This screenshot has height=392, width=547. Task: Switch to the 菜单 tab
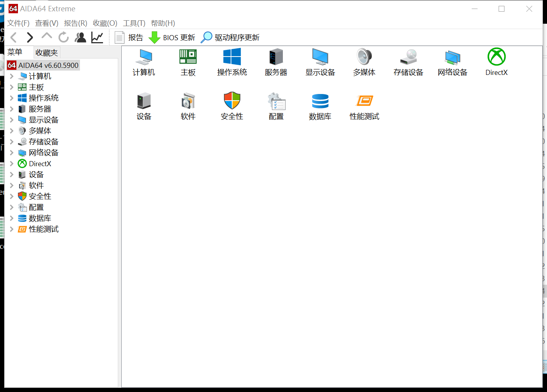tap(15, 52)
